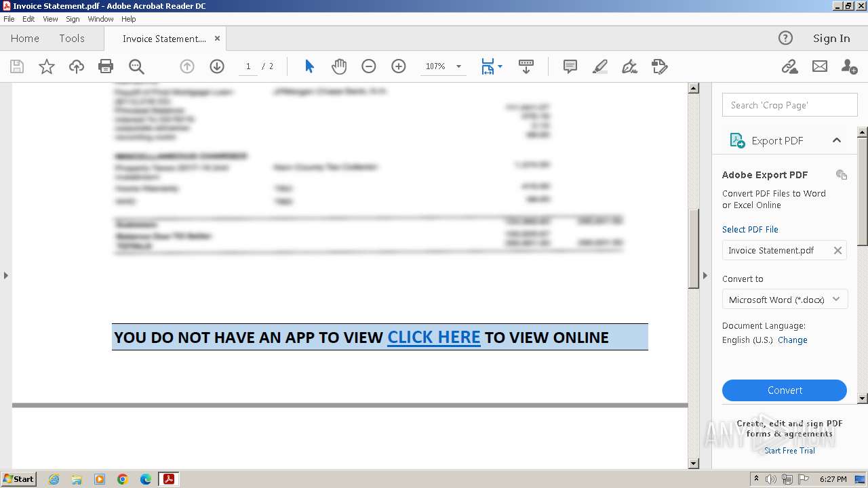Open the View menu
The width and height of the screenshot is (868, 488).
point(50,19)
